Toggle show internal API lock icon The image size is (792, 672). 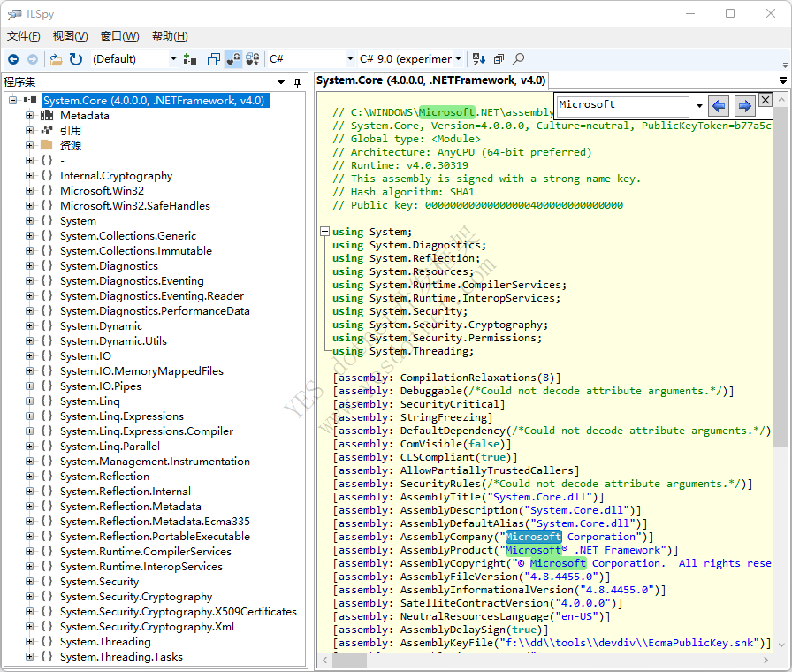pos(232,59)
